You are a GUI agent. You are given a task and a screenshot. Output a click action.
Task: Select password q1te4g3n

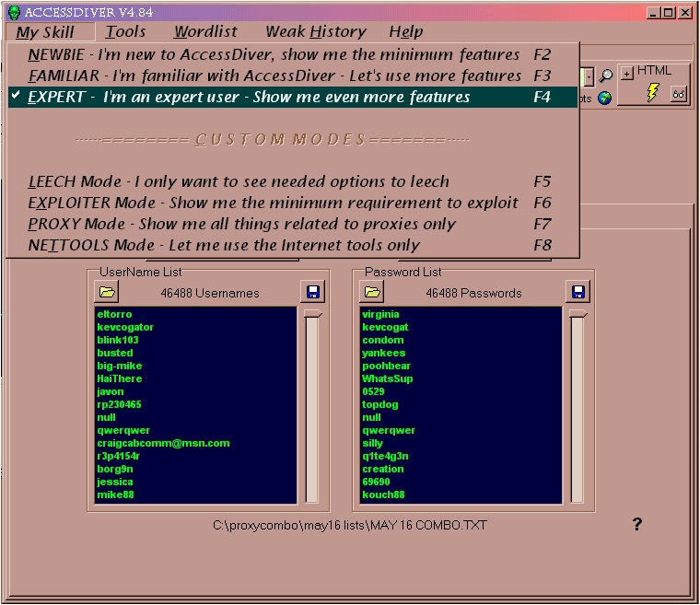385,457
